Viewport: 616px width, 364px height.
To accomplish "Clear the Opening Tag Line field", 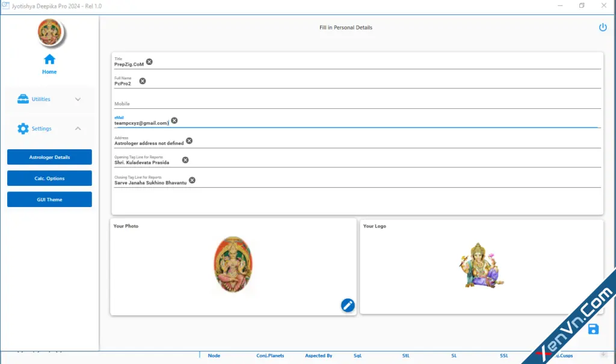I will coord(185,160).
